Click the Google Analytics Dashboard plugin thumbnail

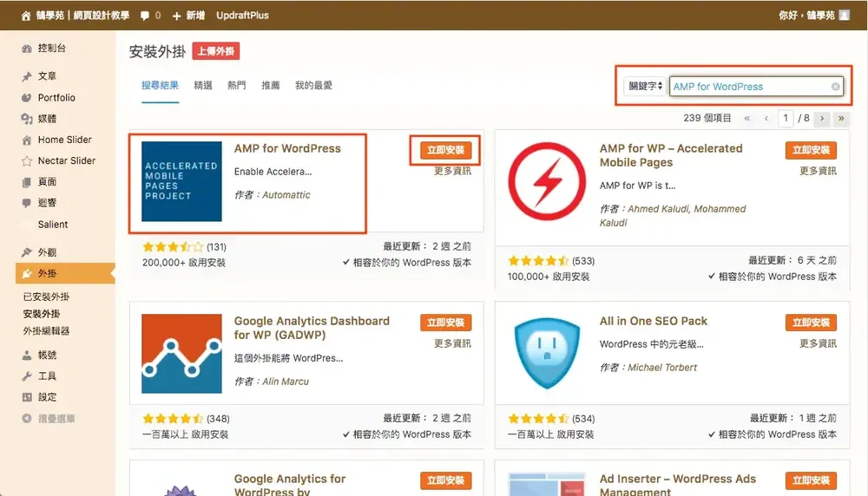coord(181,354)
